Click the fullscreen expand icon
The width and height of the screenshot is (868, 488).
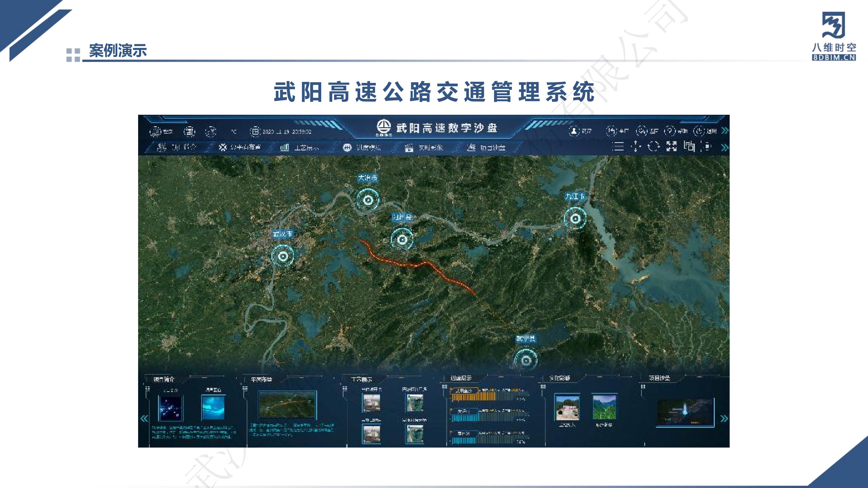(x=671, y=146)
